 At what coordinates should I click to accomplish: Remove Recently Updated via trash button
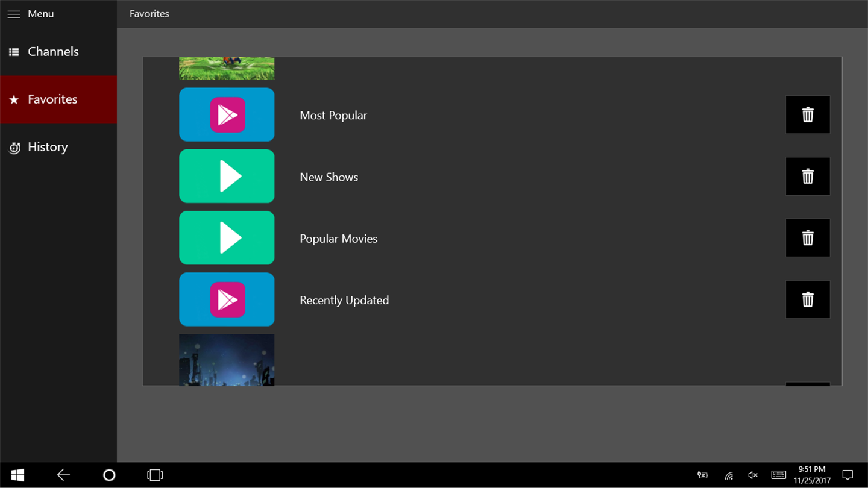(808, 299)
